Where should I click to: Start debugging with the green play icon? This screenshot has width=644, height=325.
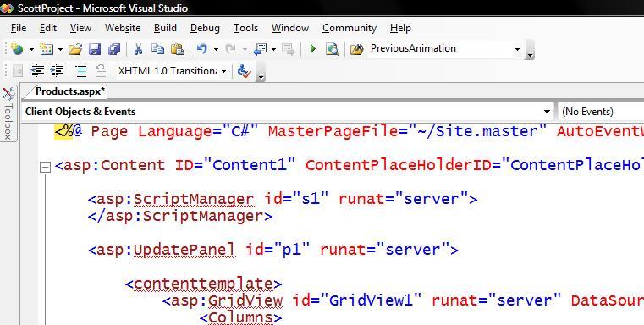click(313, 49)
